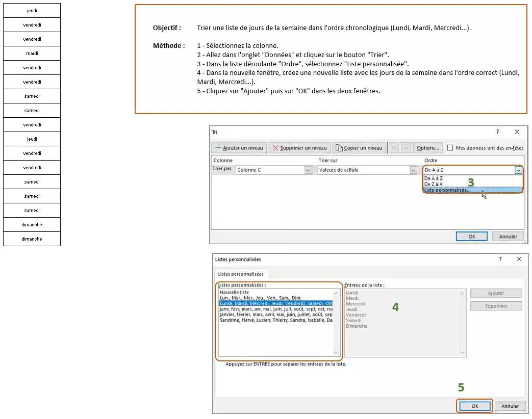
Task: Confirm Listes personnalisées with OK
Action: (x=475, y=406)
